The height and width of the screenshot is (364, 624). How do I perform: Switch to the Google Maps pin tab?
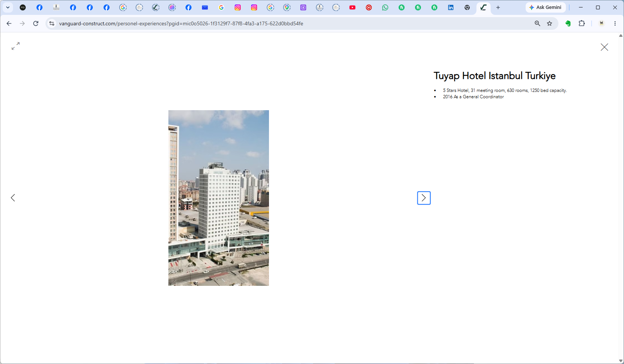click(x=287, y=7)
